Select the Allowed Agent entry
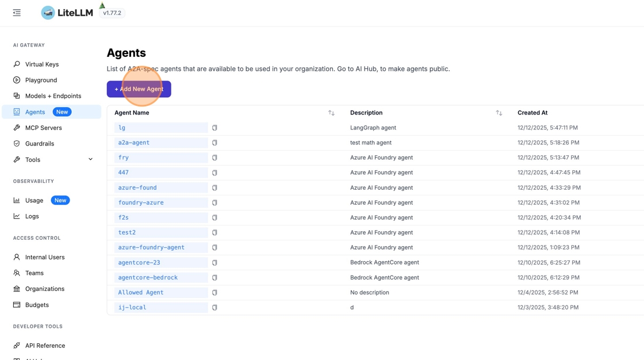This screenshot has width=644, height=360. pos(141,293)
